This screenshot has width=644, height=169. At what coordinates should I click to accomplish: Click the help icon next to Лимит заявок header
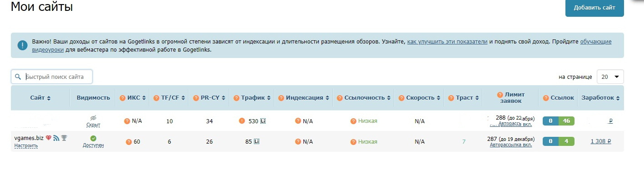[501, 95]
